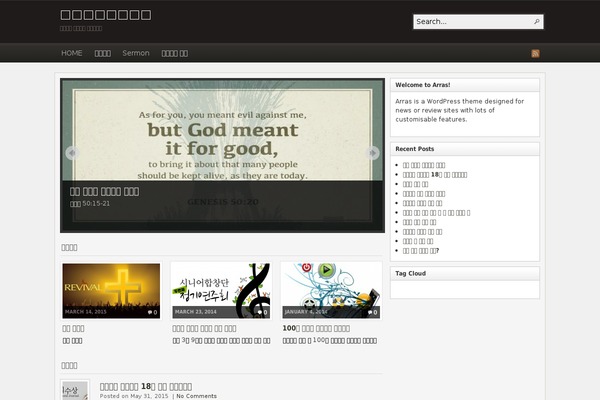This screenshot has height=400, width=600.
Task: Open the January 4, 2014 thumbnail
Action: click(331, 291)
